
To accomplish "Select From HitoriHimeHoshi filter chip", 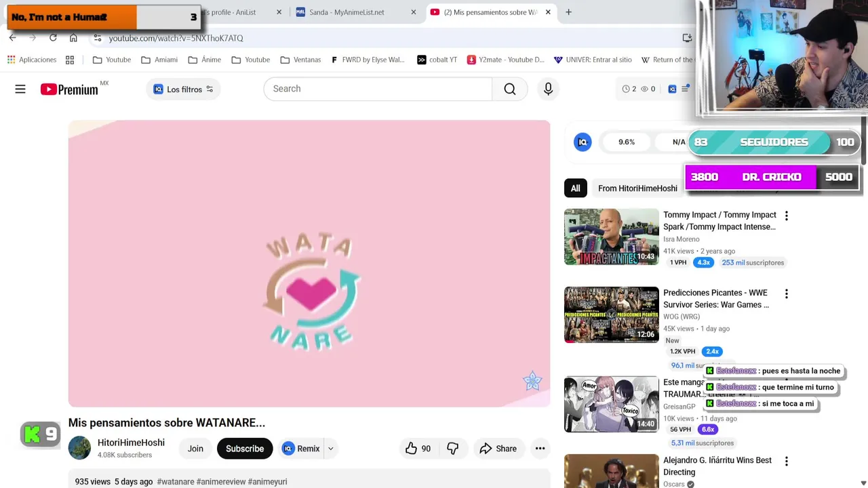I will click(637, 188).
